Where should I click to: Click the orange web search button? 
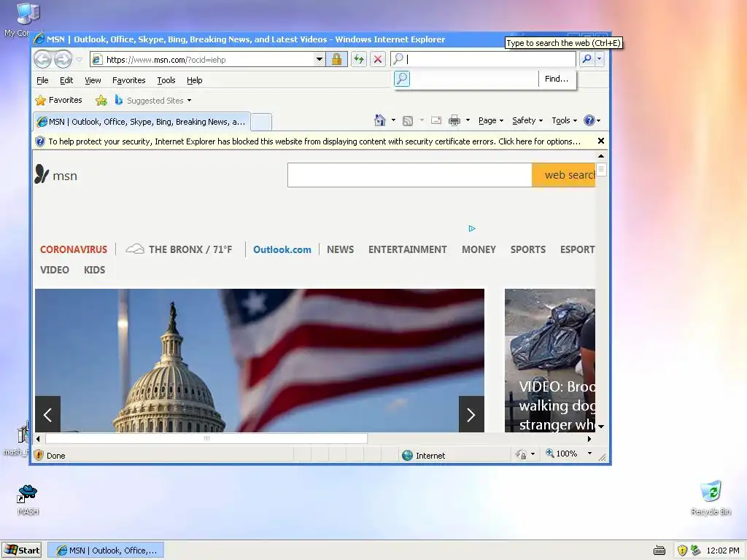564,175
